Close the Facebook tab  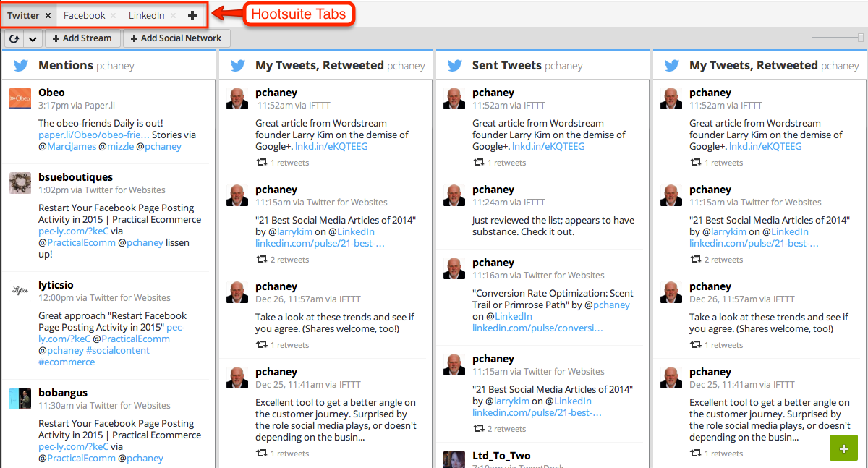click(x=113, y=16)
